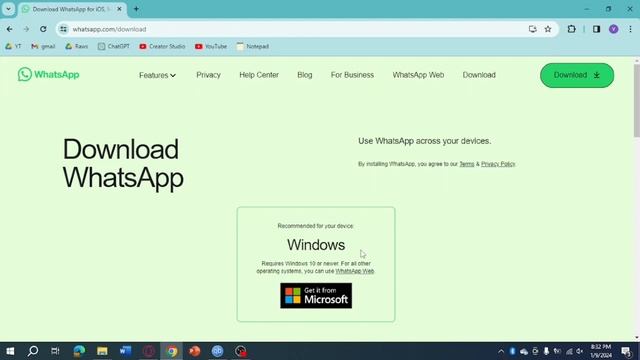
Task: Bookmark this page with the star icon
Action: 548,29
